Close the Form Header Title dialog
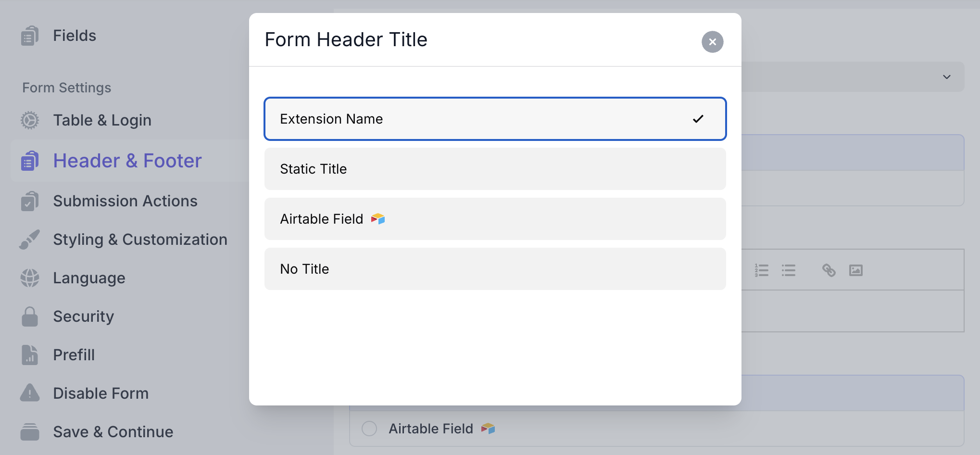The height and width of the screenshot is (455, 980). pyautogui.click(x=712, y=42)
